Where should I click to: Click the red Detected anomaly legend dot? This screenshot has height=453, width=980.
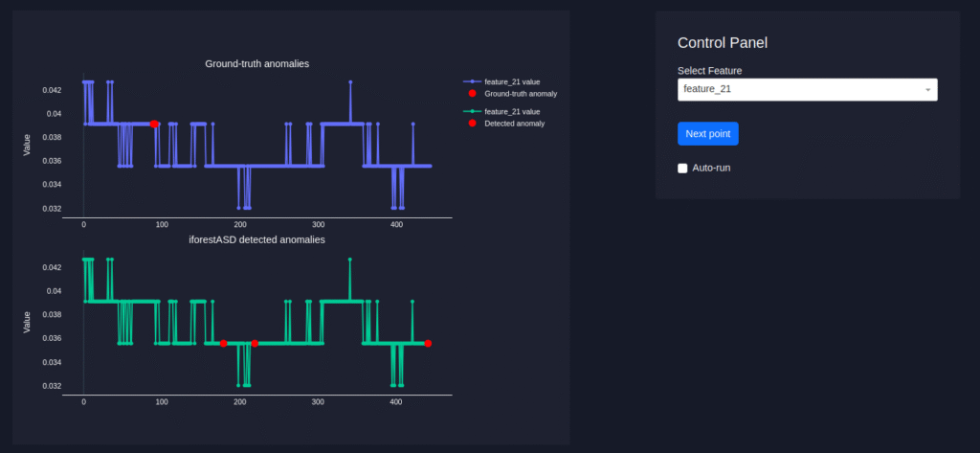tap(472, 124)
